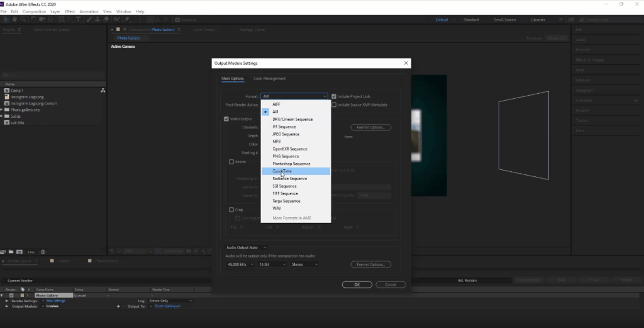Open the Project panel menu icon
644x328 pixels.
click(x=19, y=30)
